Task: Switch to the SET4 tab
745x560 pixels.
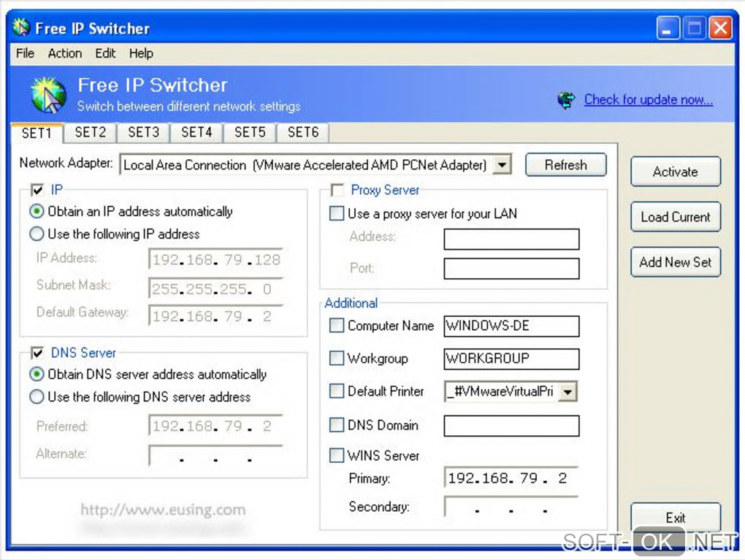Action: pos(196,132)
